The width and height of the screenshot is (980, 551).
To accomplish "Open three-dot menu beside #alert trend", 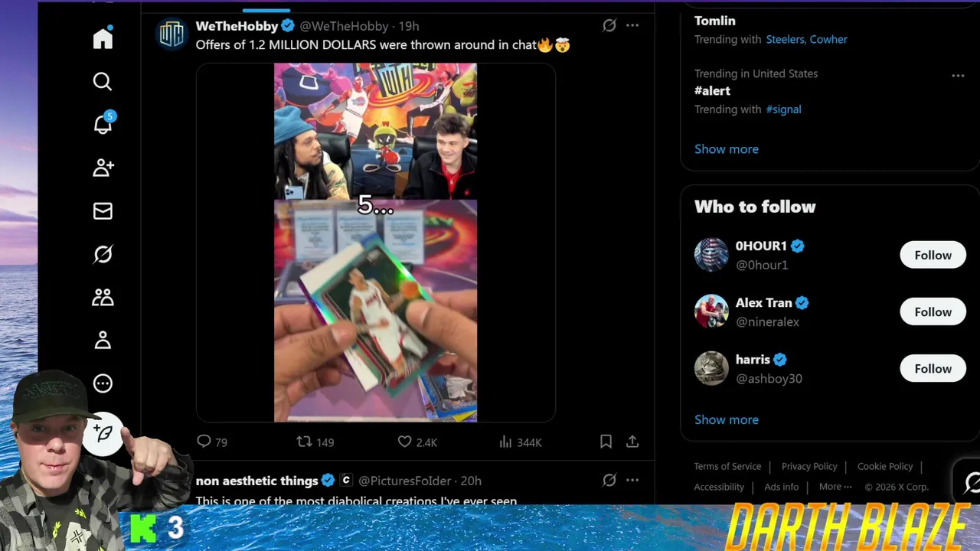I will [x=958, y=76].
